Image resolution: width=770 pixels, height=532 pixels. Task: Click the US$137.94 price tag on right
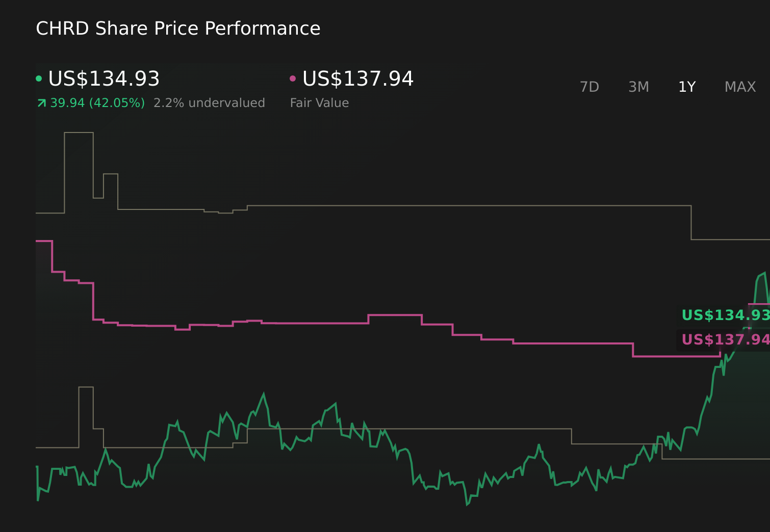[x=724, y=339]
